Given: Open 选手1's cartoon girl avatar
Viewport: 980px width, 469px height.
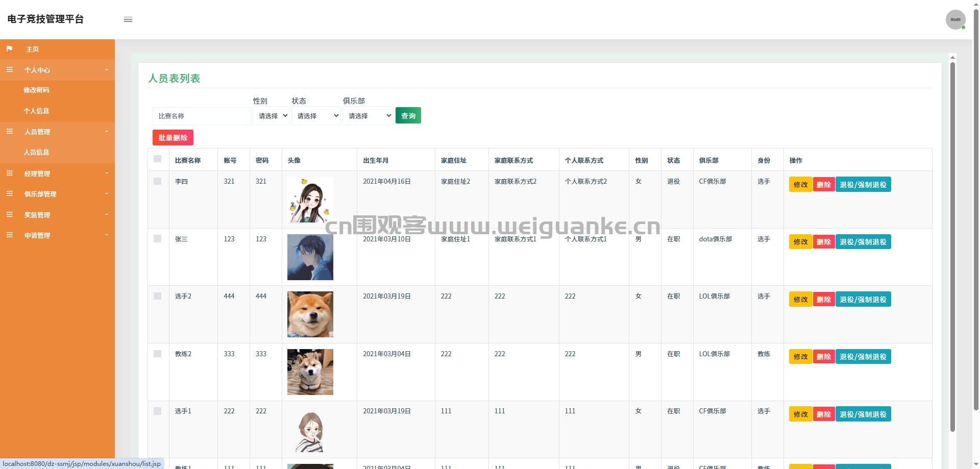Looking at the screenshot, I should (x=310, y=429).
